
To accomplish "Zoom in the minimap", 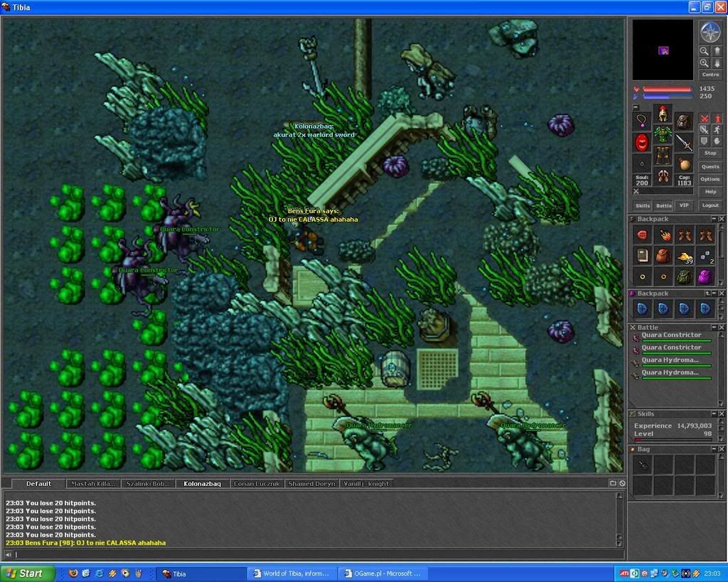I will [x=705, y=63].
